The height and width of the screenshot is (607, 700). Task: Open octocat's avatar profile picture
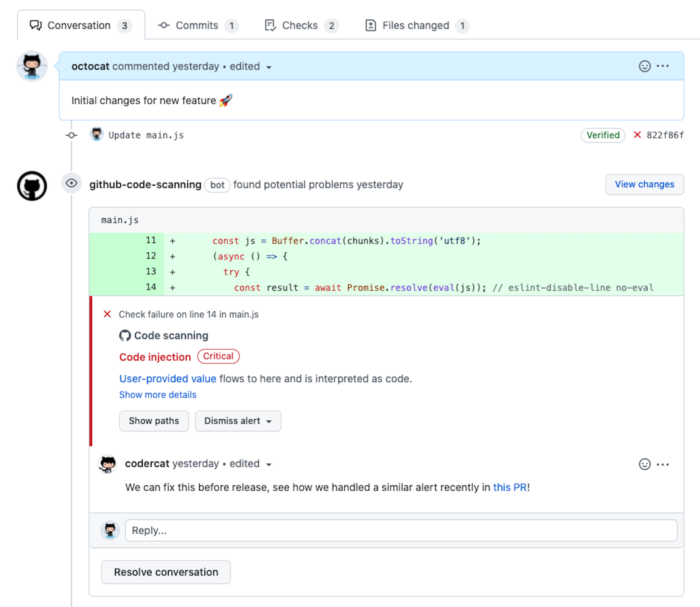click(x=32, y=66)
